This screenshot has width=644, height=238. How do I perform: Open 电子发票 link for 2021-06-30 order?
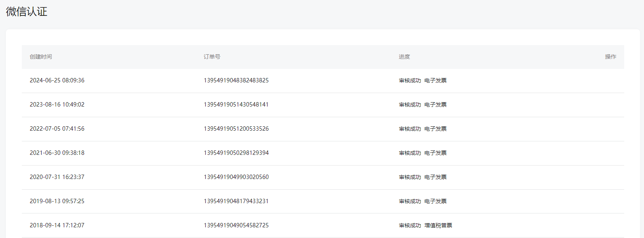click(x=435, y=153)
